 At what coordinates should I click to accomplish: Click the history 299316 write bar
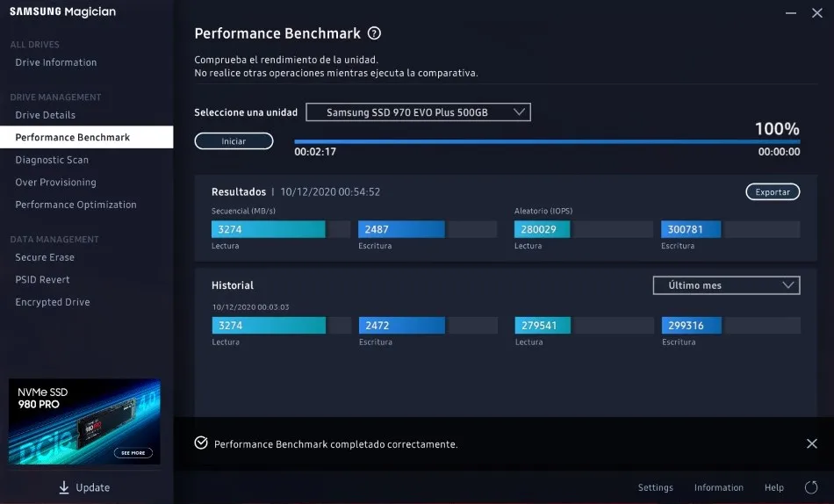pyautogui.click(x=730, y=325)
